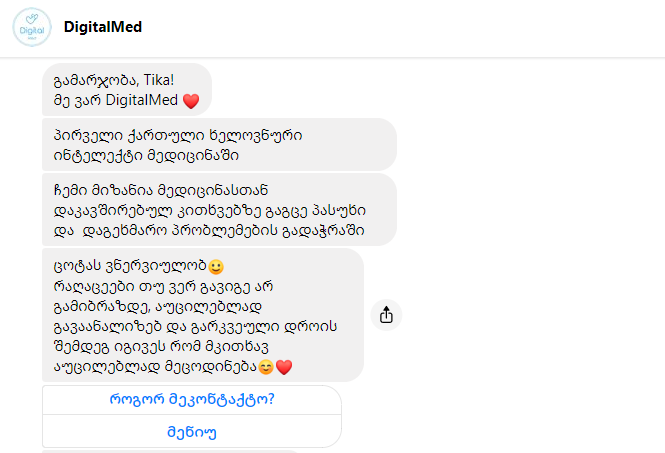Click the DigitalMed name inside the greeting message

[x=141, y=100]
